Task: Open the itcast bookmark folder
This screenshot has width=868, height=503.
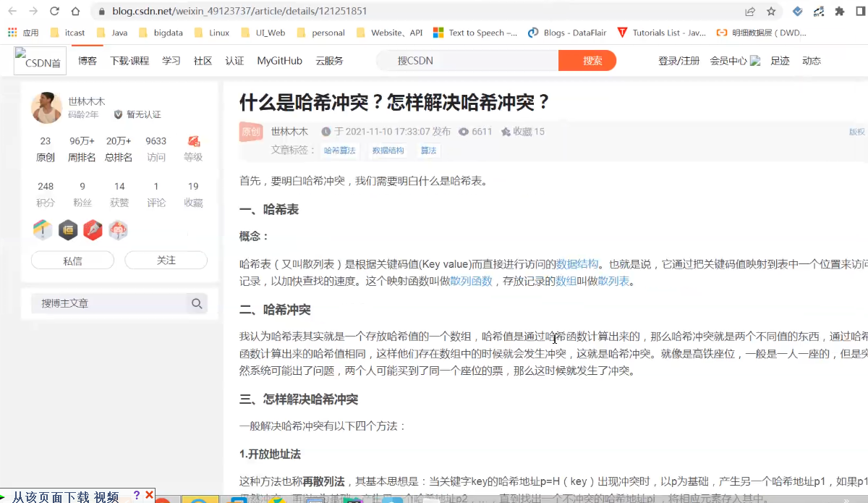Action: pos(67,33)
